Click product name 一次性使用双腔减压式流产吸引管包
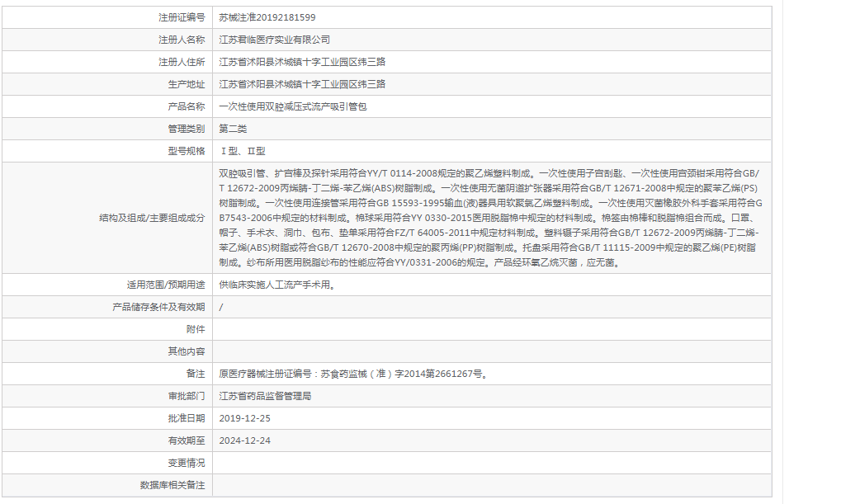 click(295, 106)
